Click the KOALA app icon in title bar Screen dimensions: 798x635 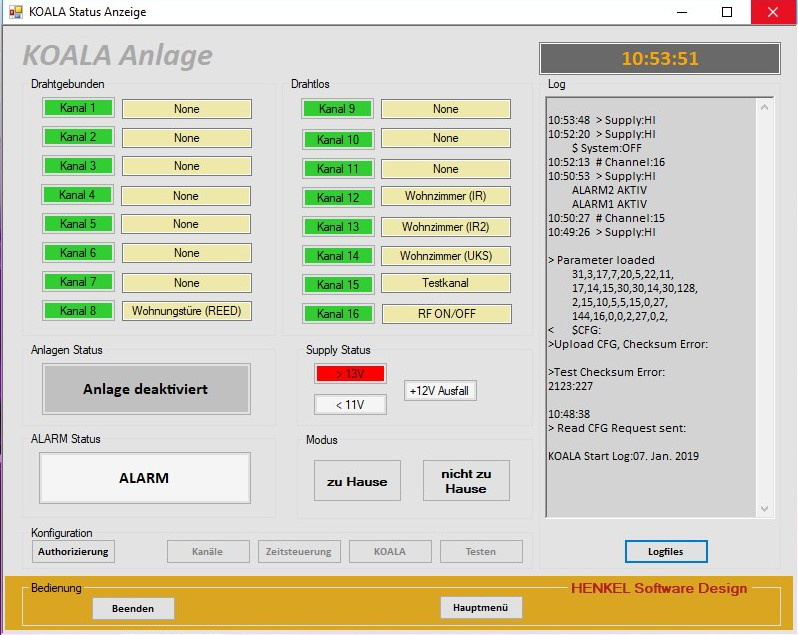click(14, 12)
